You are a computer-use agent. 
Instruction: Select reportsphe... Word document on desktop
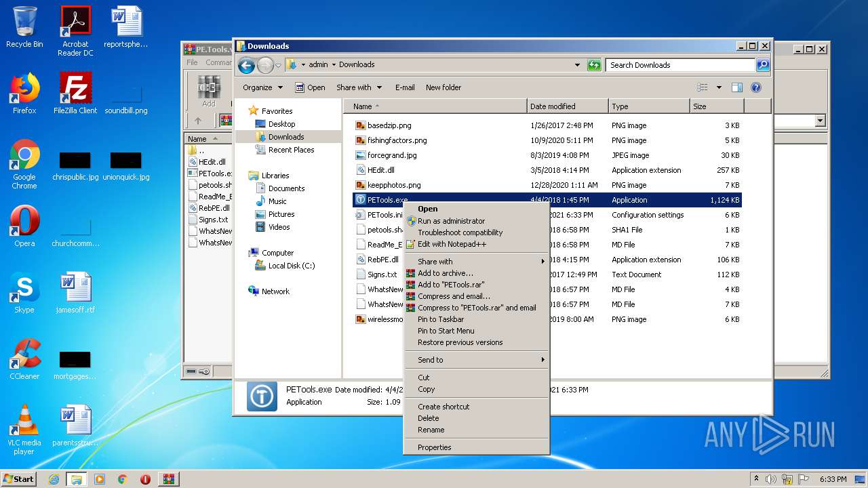[x=126, y=27]
